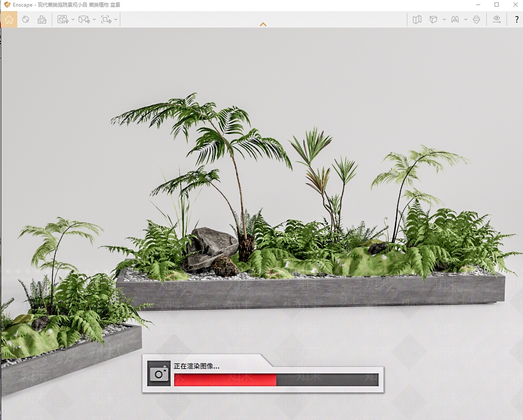Click the Enscape logo in title bar
The height and width of the screenshot is (420, 523).
pyautogui.click(x=7, y=5)
